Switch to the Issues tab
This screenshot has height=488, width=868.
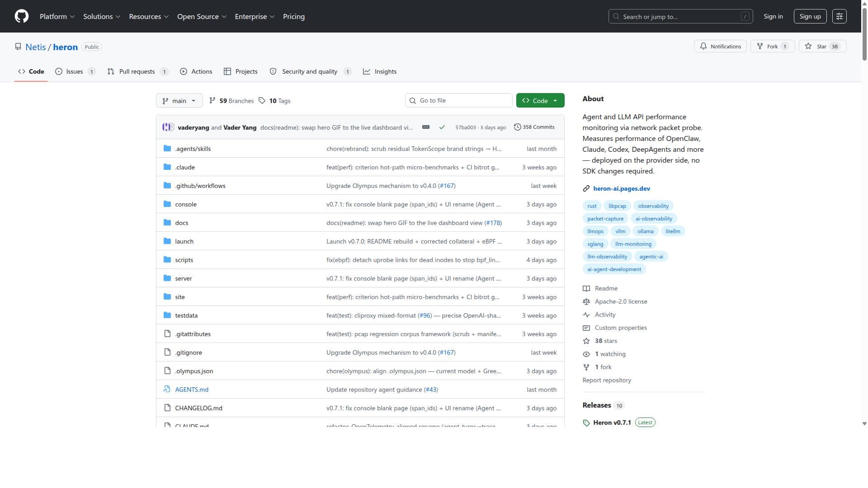(75, 71)
